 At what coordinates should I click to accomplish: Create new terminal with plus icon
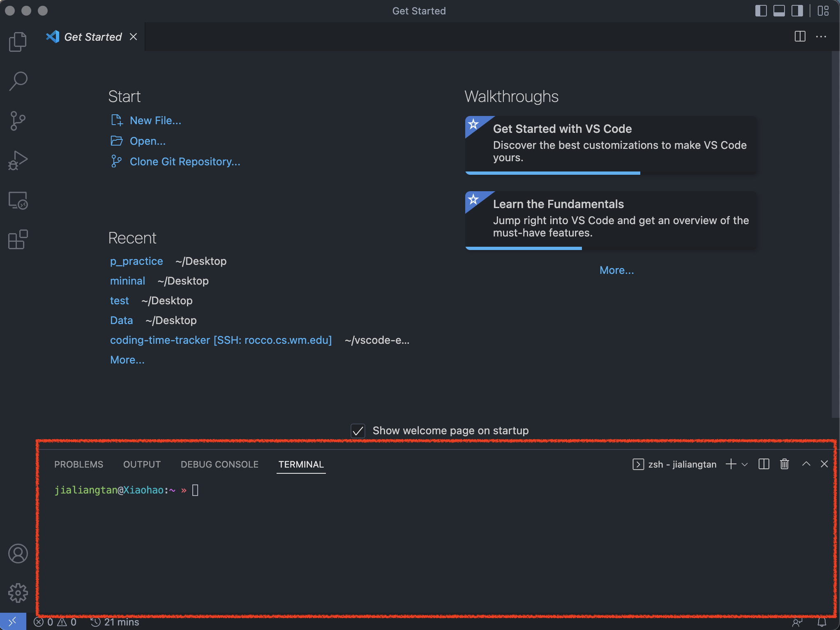pyautogui.click(x=731, y=464)
